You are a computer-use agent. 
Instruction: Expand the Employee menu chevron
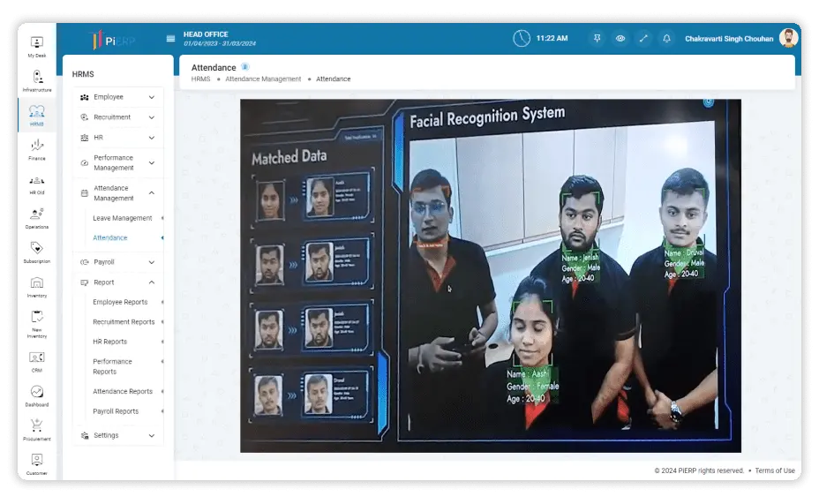(152, 97)
